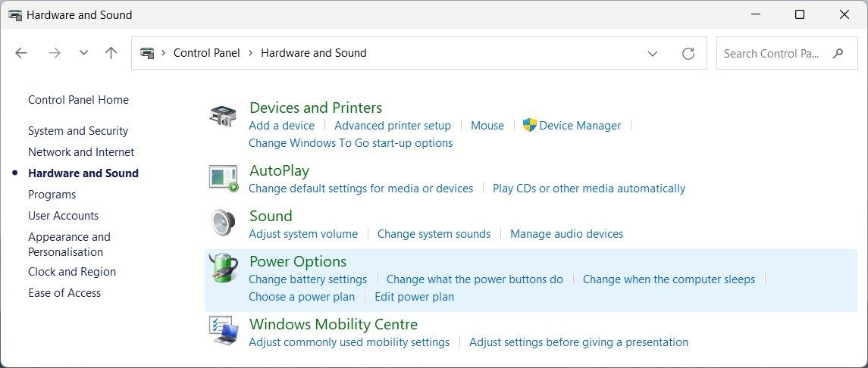
Task: Open the recent locations dropdown
Action: pyautogui.click(x=84, y=53)
